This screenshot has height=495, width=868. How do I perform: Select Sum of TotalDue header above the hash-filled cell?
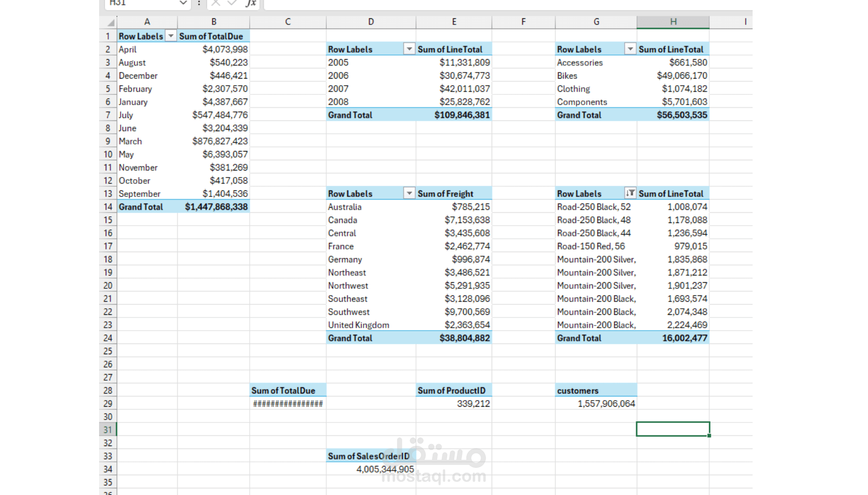[288, 390]
